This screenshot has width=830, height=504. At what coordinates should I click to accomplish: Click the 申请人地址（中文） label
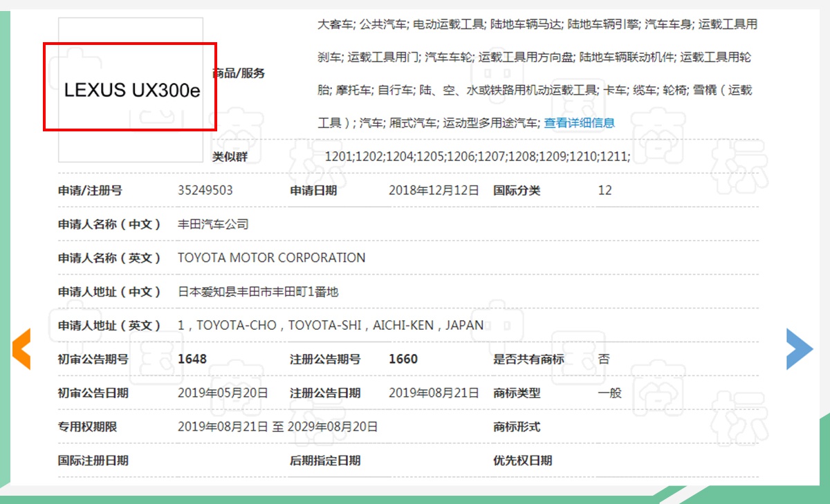pyautogui.click(x=109, y=292)
